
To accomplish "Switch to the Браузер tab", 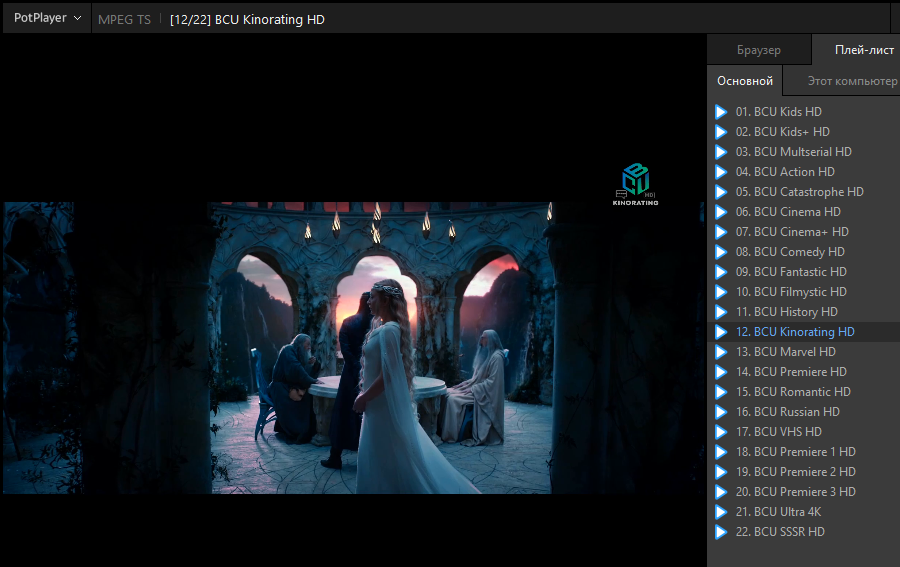I will click(759, 50).
